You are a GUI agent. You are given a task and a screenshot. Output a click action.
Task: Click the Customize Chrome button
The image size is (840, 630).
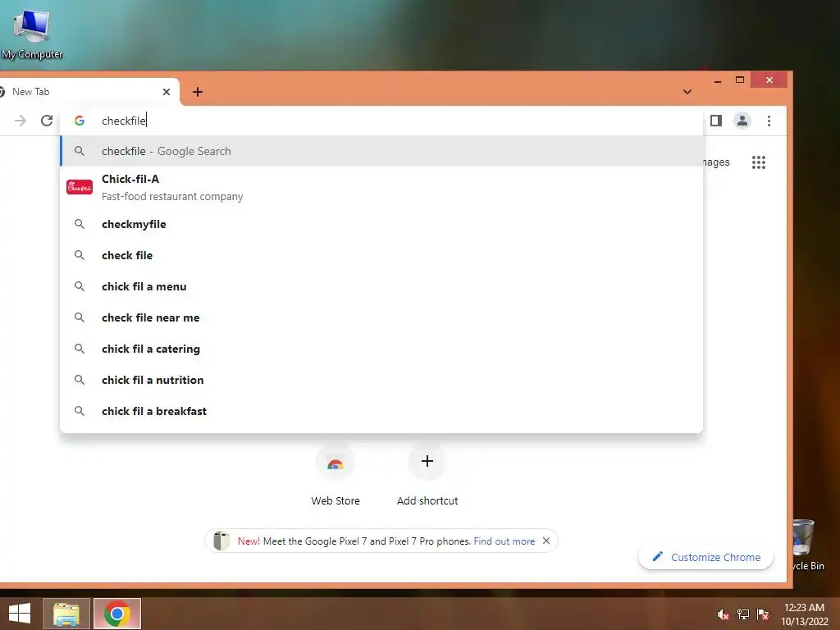(x=706, y=557)
